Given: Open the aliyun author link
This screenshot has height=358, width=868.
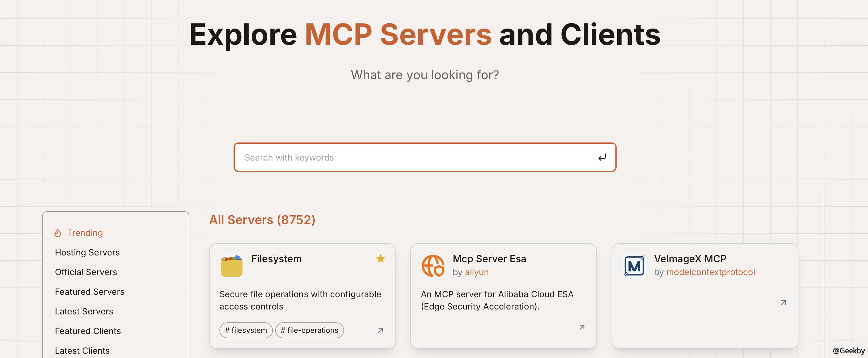Looking at the screenshot, I should pos(476,272).
